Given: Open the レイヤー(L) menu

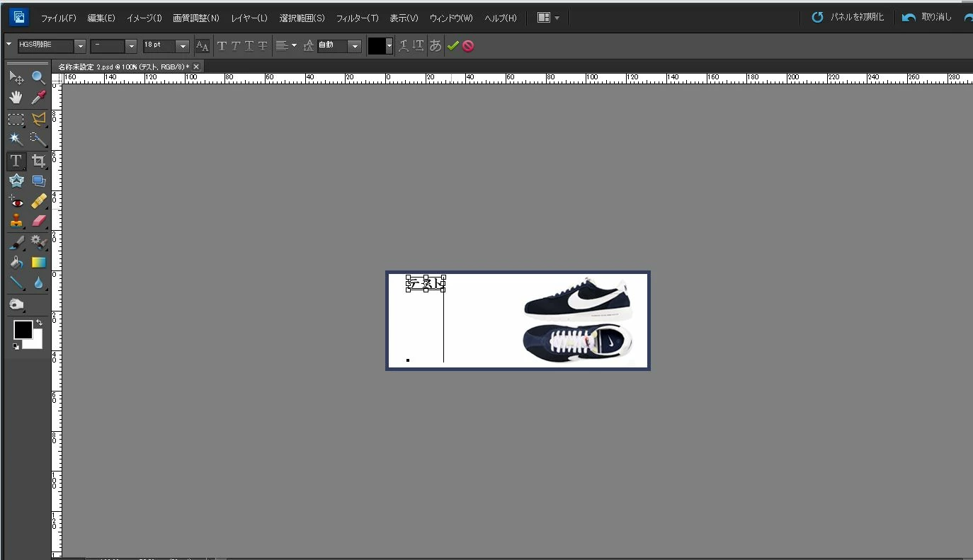Looking at the screenshot, I should pos(249,18).
